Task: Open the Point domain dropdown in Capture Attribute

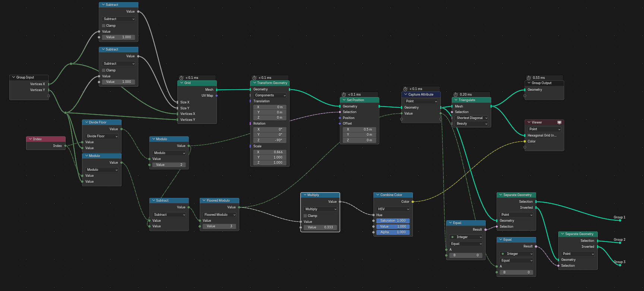Action: [x=421, y=101]
